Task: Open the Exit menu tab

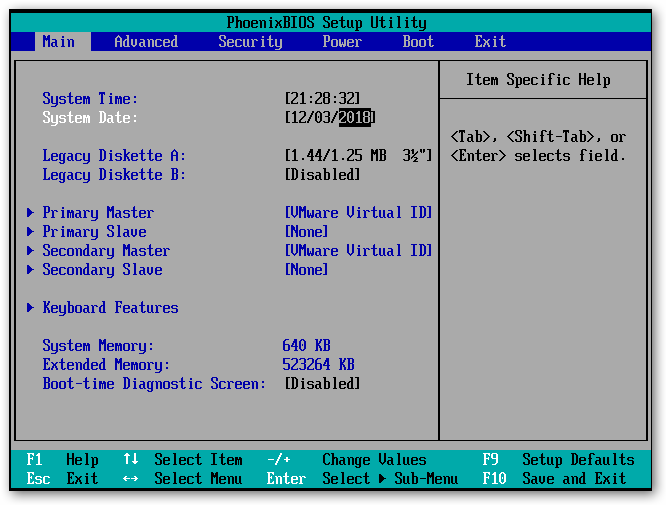Action: (x=490, y=42)
